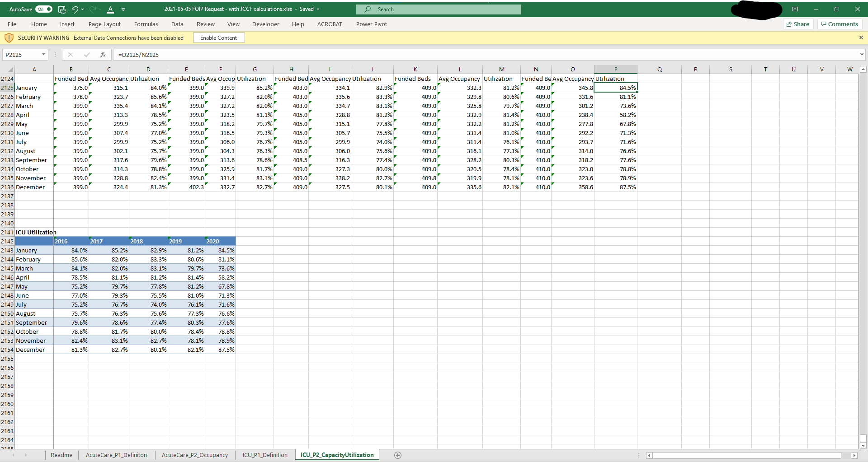Click the Select All corner triangle
The image size is (868, 462).
[x=10, y=70]
